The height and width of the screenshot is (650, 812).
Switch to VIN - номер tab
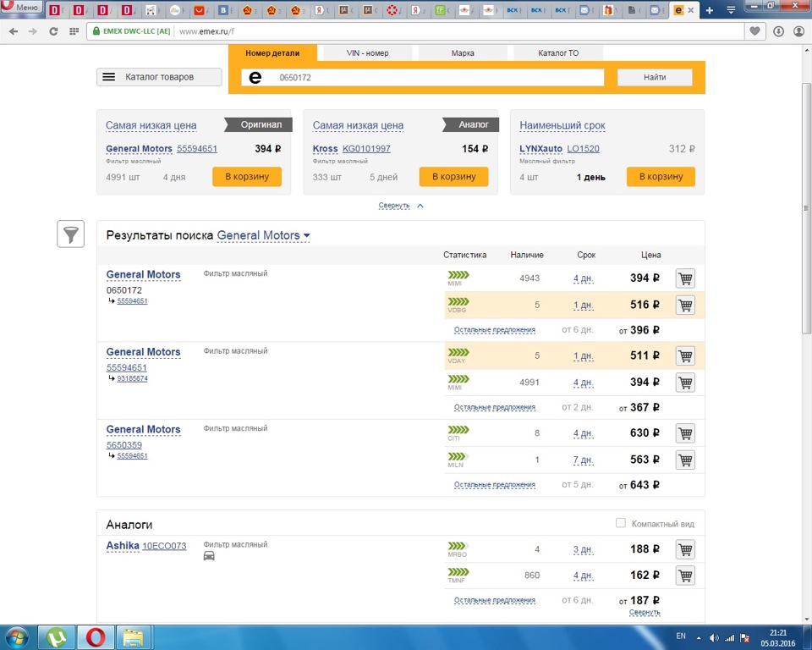coord(368,52)
